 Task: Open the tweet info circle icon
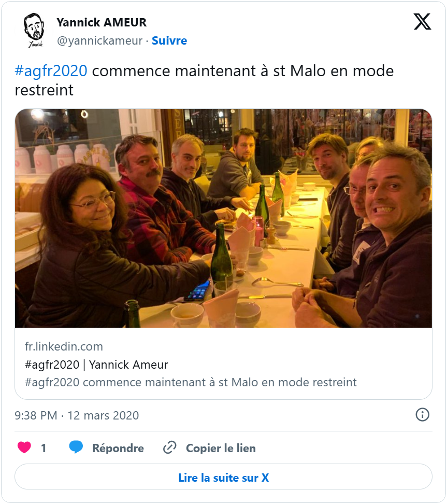tap(423, 415)
